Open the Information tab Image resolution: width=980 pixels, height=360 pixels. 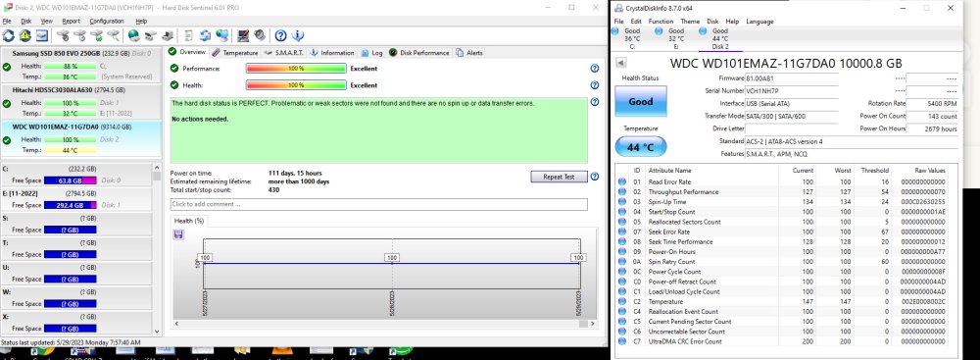coord(332,53)
